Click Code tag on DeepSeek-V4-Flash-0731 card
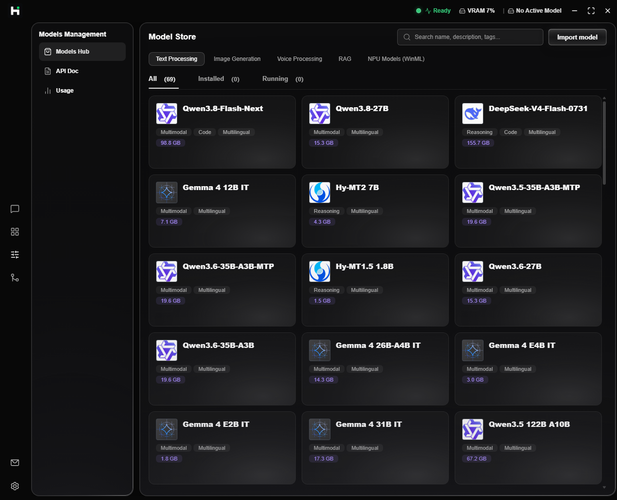The image size is (617, 500). point(510,132)
